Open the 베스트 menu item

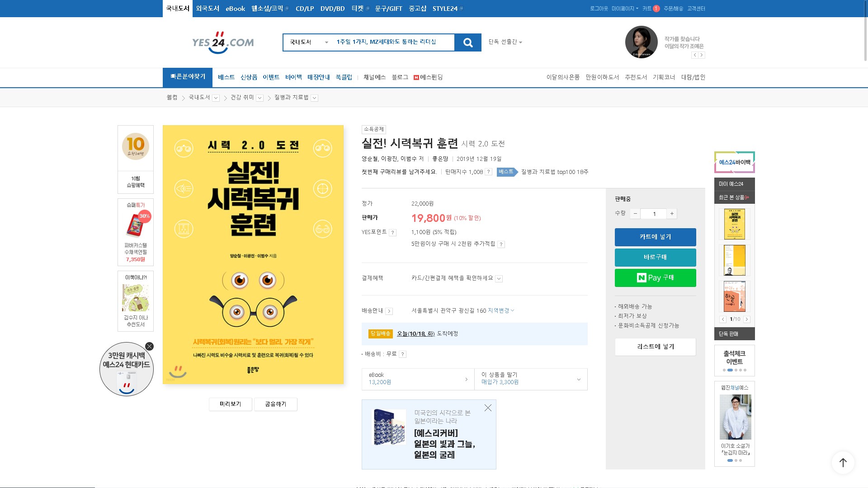226,77
